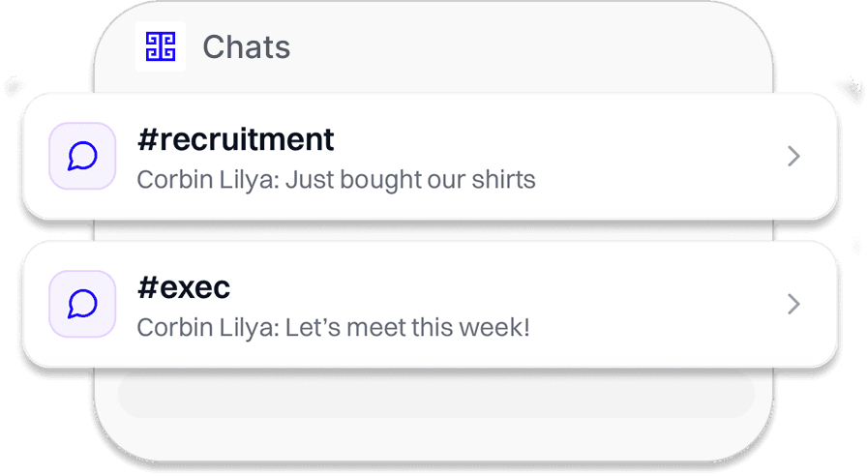The width and height of the screenshot is (868, 476).
Task: Click Corbin Lilya's name in the #recruitment preview
Action: (207, 180)
